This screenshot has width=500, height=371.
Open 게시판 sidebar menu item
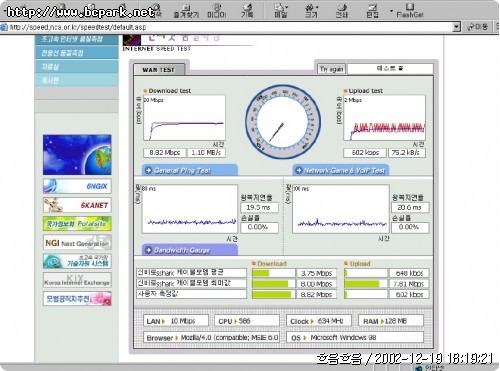[77, 80]
